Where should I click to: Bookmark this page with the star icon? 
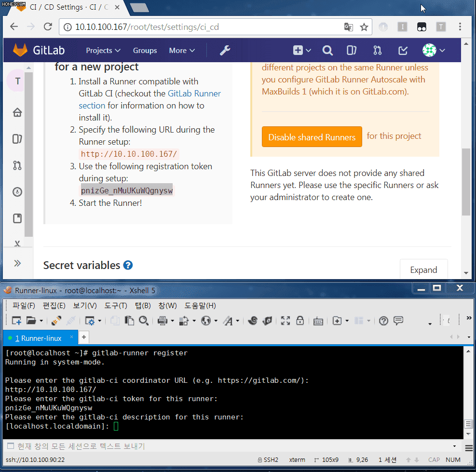pos(364,27)
